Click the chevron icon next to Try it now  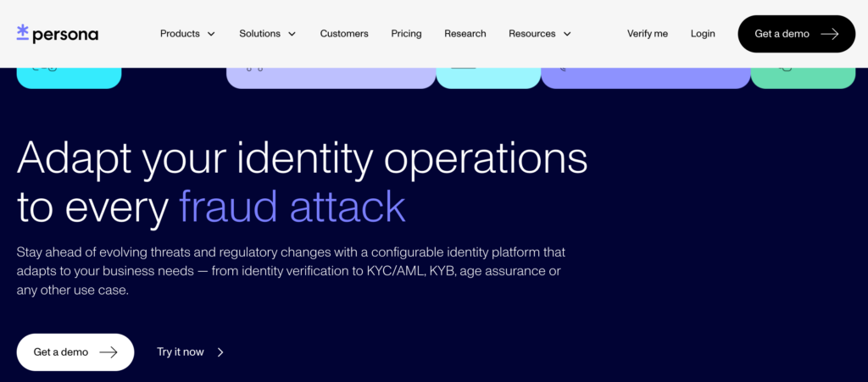[x=220, y=352]
